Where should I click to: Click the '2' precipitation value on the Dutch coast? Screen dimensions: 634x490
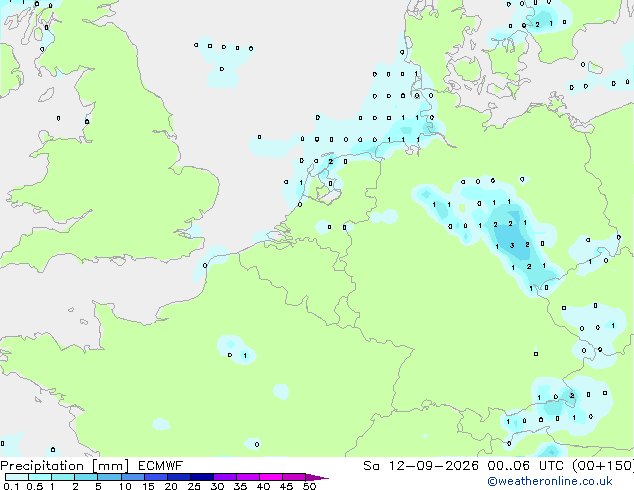point(331,162)
